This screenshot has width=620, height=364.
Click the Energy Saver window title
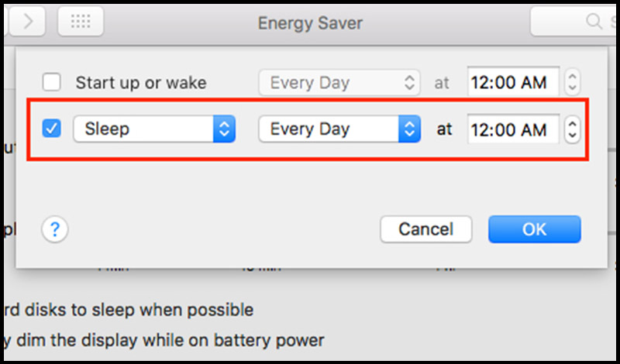(310, 22)
